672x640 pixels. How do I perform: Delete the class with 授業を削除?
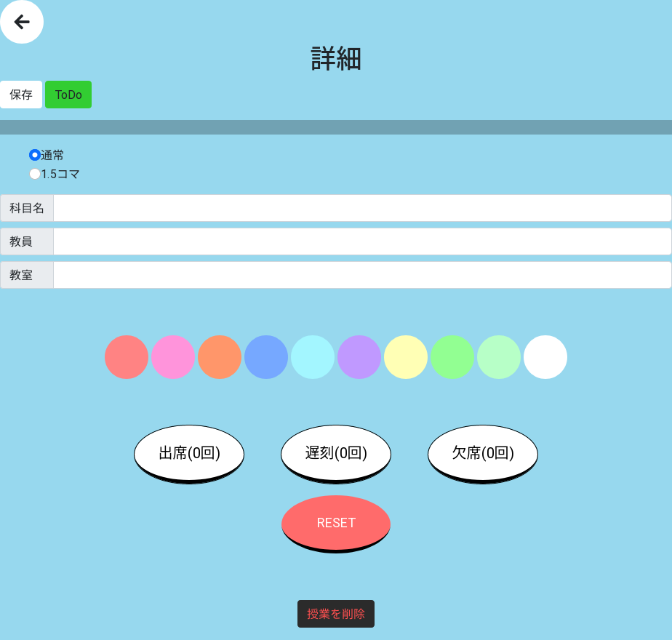tap(336, 614)
